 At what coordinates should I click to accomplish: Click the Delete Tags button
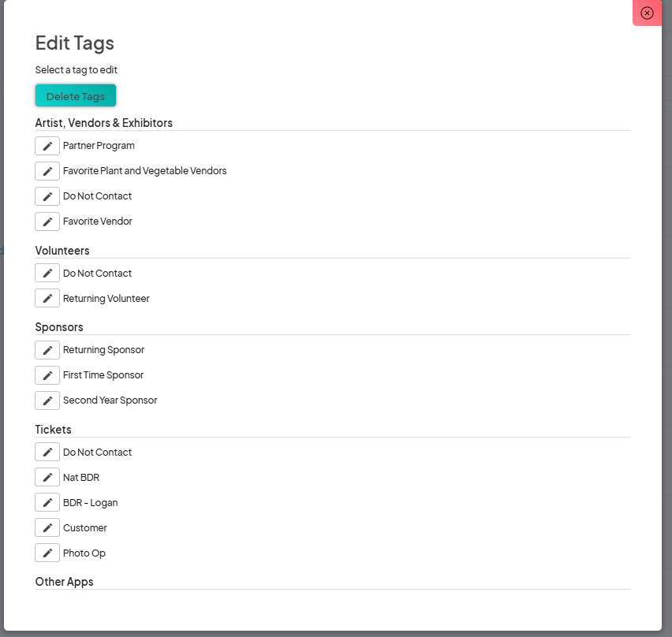[75, 95]
